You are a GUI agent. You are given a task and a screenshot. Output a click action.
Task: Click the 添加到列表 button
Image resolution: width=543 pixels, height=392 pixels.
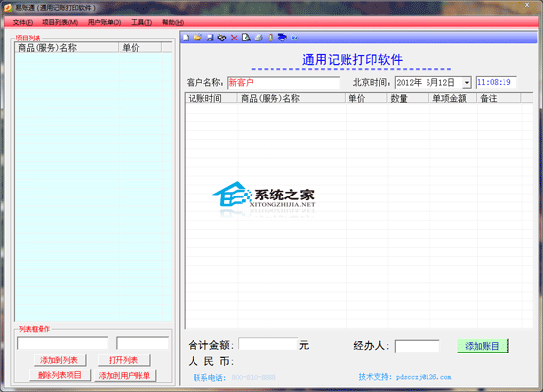pyautogui.click(x=59, y=360)
